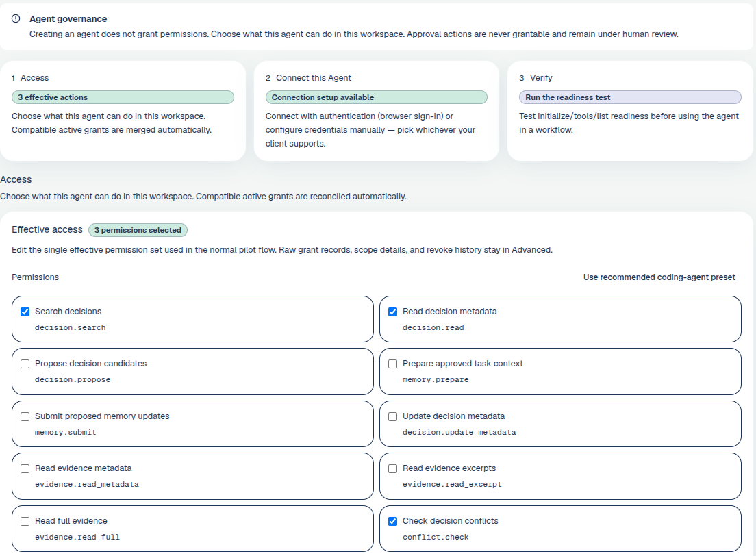The width and height of the screenshot is (756, 556).
Task: Select the evidence.read_metadata code label
Action: [x=87, y=485]
